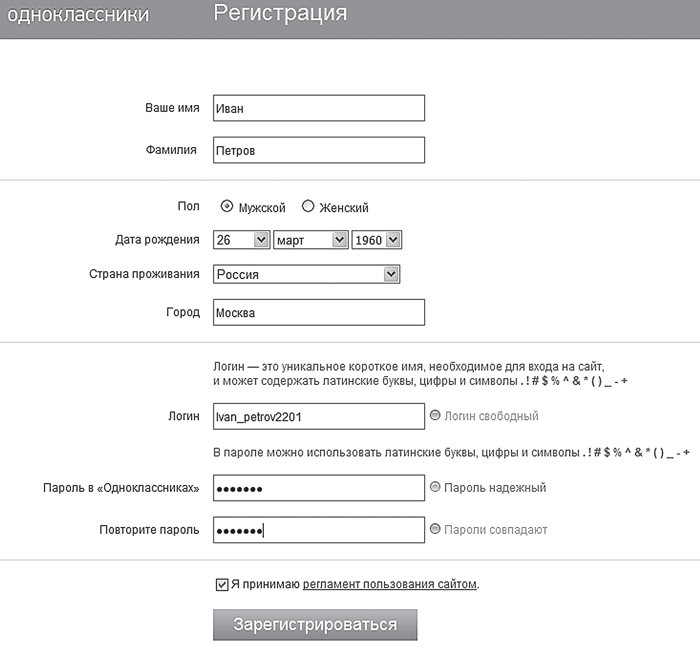
Task: Toggle the Я принимаю регламент checkbox
Action: point(222,584)
